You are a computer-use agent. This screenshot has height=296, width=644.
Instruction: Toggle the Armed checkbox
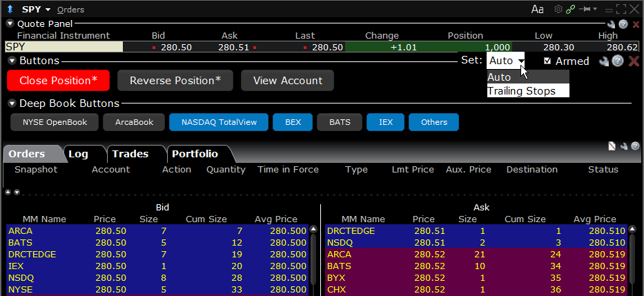[x=547, y=61]
